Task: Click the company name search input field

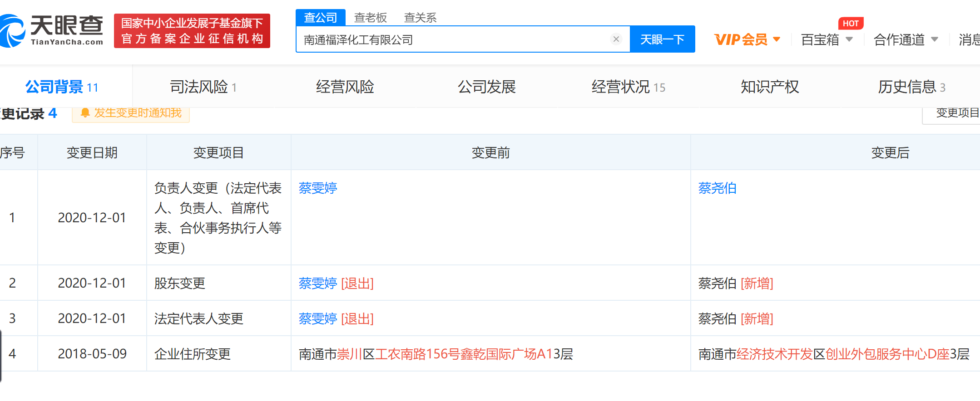Action: (454, 39)
